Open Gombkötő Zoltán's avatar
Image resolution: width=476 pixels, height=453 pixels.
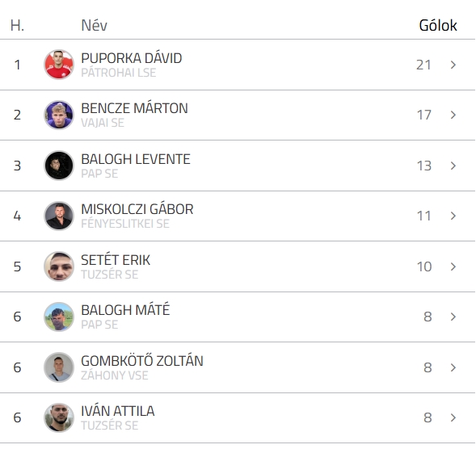[x=59, y=367]
